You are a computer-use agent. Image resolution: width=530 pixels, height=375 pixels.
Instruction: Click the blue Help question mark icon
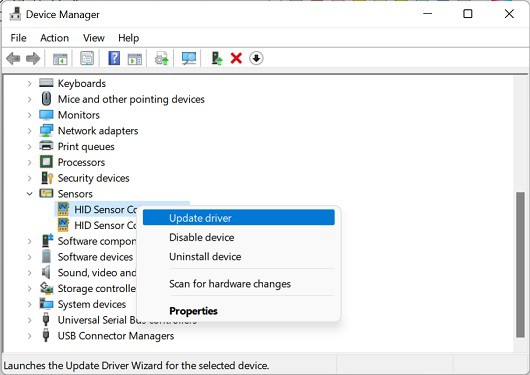[x=114, y=58]
